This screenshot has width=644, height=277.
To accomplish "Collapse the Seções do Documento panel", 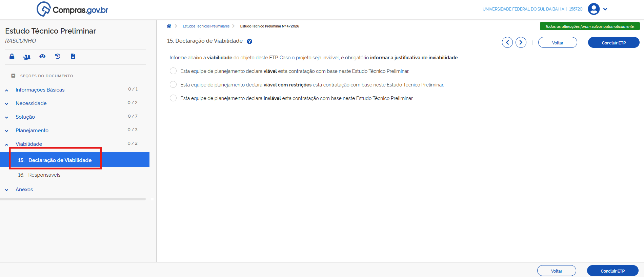I will [13, 76].
